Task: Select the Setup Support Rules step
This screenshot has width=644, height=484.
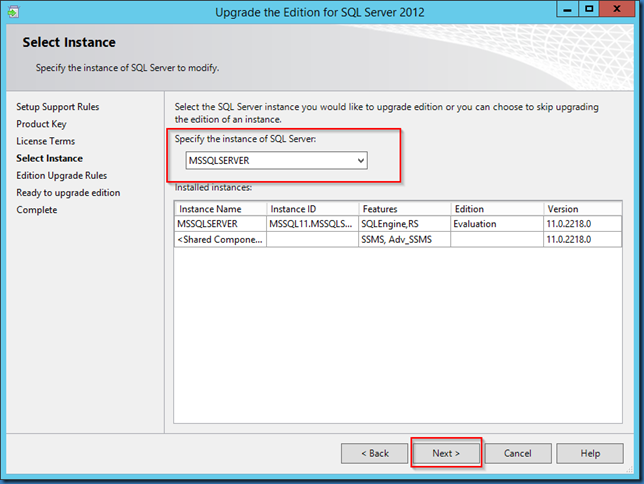Action: (x=58, y=107)
